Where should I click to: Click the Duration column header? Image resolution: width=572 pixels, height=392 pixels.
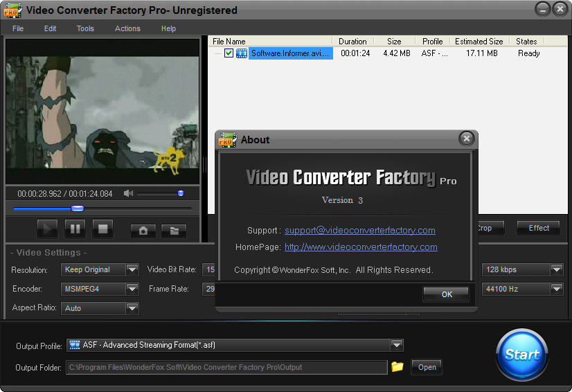click(x=352, y=42)
